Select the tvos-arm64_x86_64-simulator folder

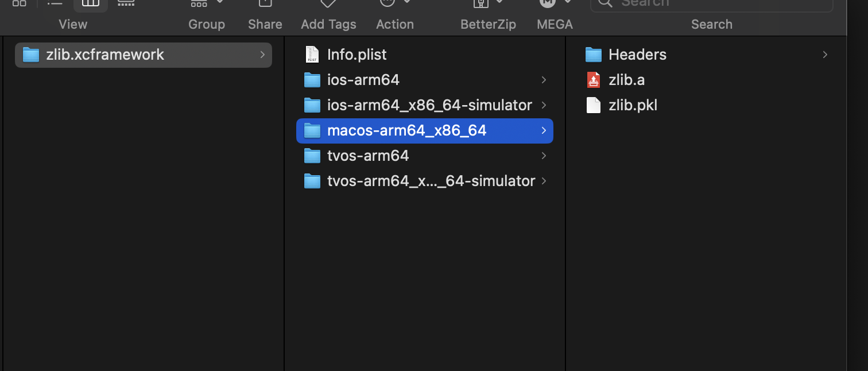(431, 181)
